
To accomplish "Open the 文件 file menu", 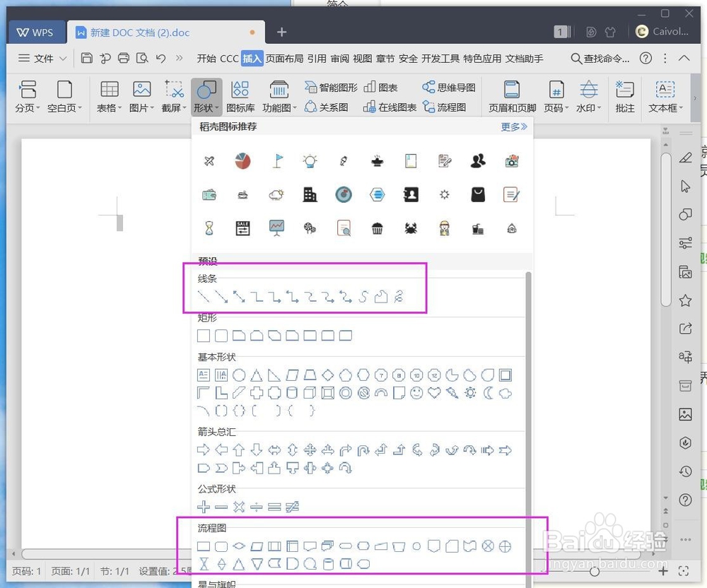I will [42, 58].
